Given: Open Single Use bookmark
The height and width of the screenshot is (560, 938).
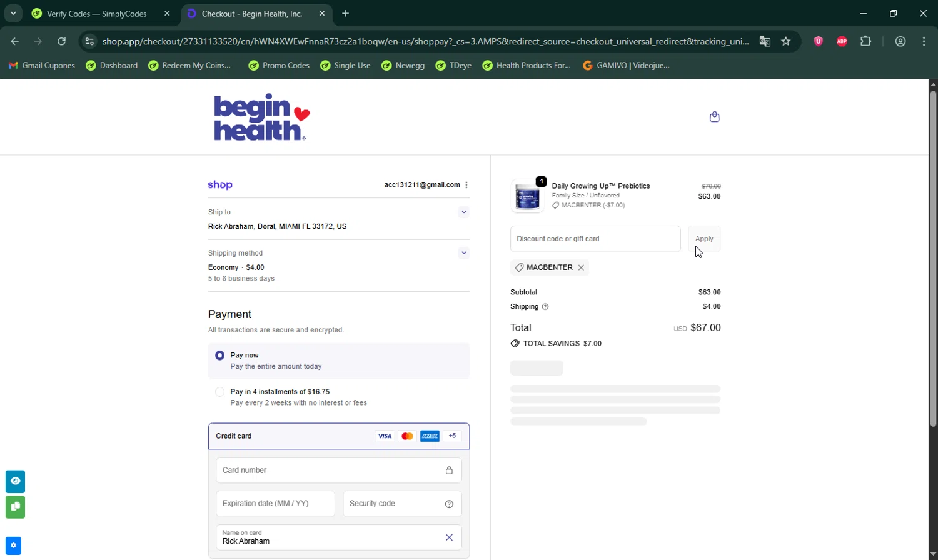Looking at the screenshot, I should click(345, 65).
